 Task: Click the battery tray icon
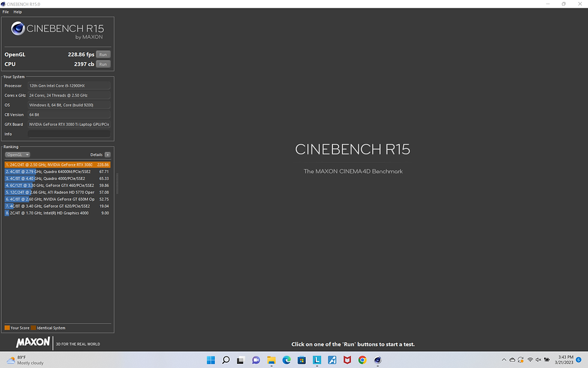tap(547, 360)
